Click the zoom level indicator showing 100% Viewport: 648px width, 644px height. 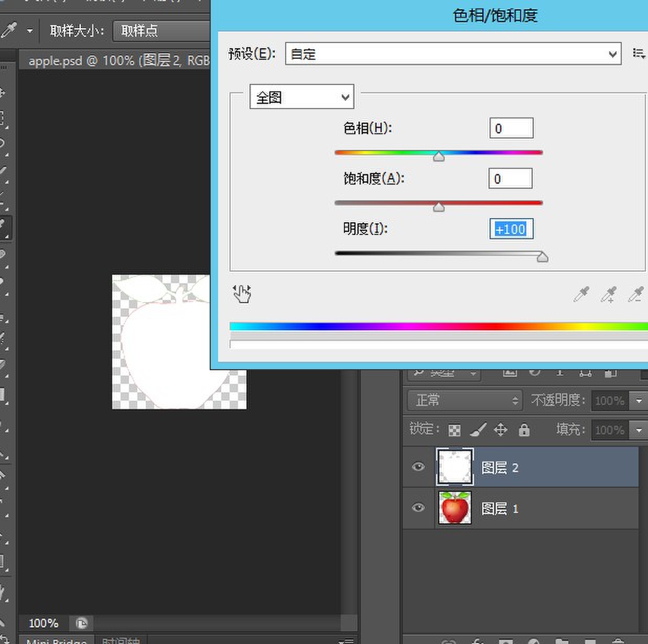44,623
